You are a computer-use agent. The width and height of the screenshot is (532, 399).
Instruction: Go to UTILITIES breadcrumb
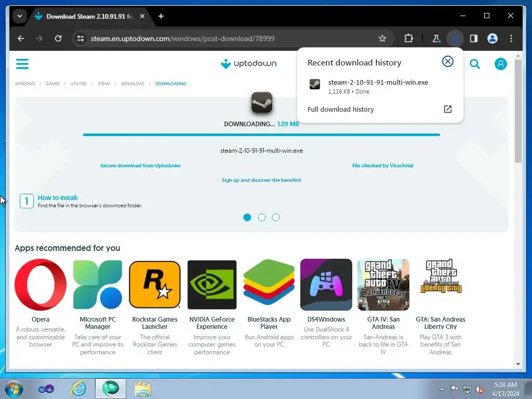[78, 84]
